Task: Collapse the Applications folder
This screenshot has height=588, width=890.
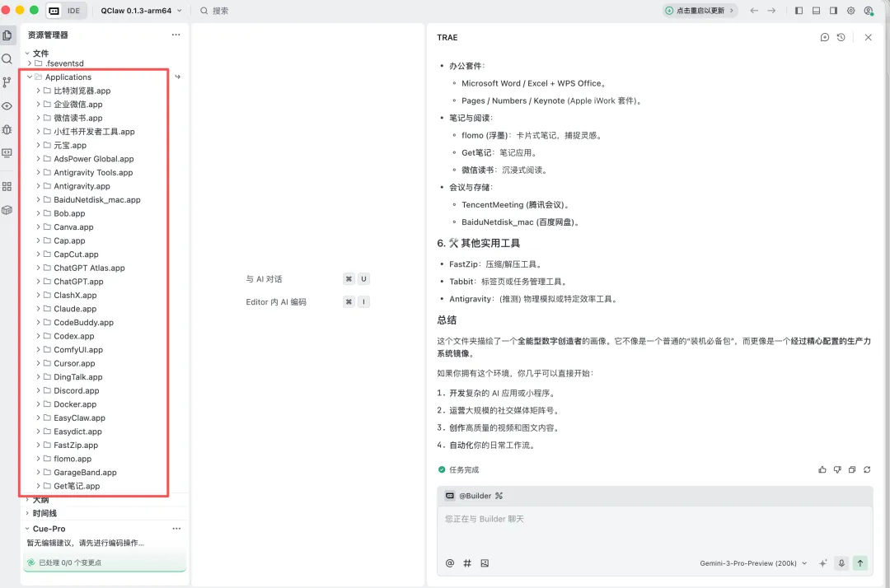Action: click(x=30, y=77)
